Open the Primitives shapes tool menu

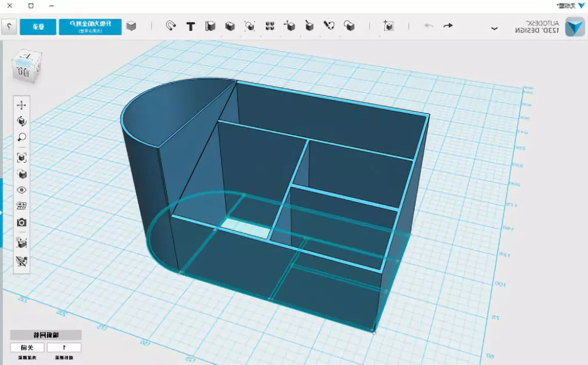click(349, 26)
